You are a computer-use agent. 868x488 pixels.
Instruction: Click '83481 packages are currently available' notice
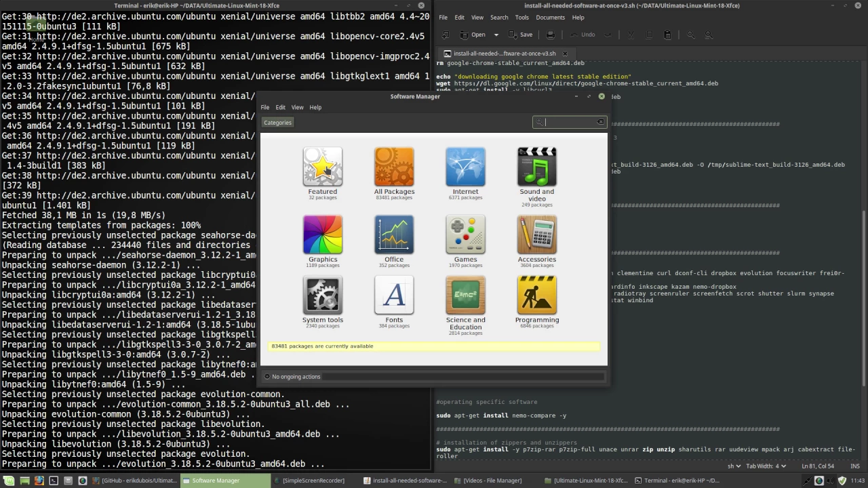pos(434,346)
